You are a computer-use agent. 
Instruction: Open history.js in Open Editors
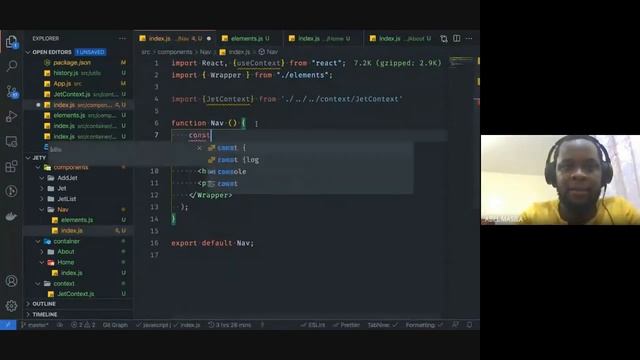[x=79, y=73]
